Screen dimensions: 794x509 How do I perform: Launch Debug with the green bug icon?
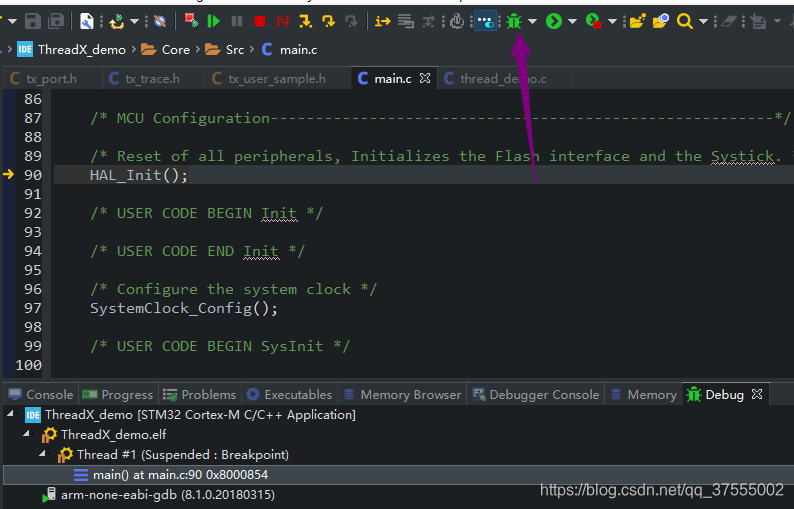point(513,21)
